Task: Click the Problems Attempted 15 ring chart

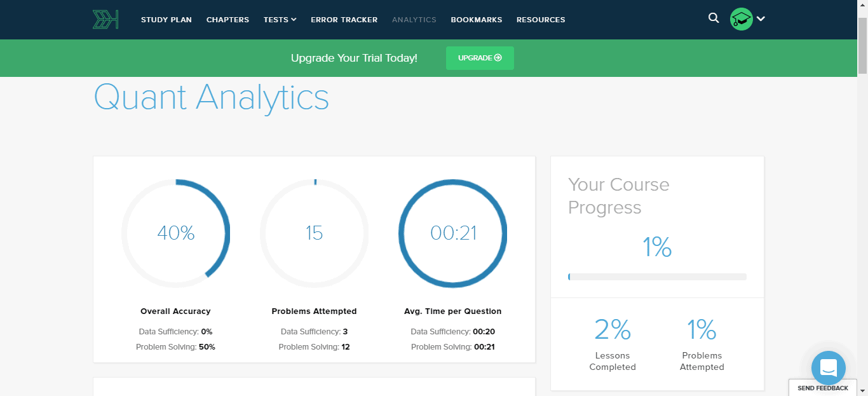Action: [x=314, y=233]
